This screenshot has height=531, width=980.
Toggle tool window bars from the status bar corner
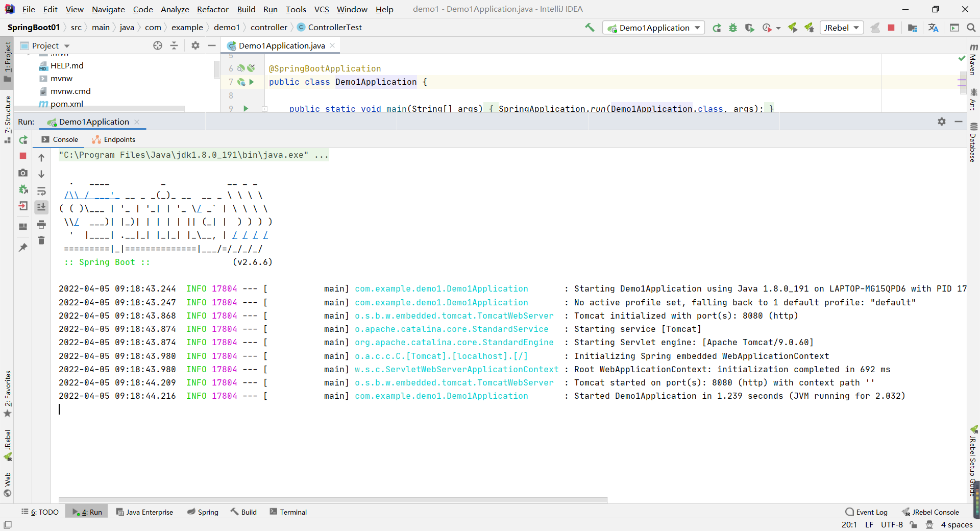tap(8, 524)
